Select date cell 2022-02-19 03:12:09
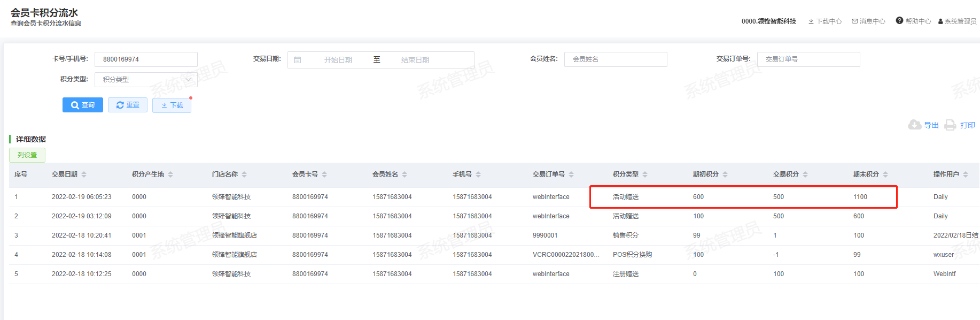 pyautogui.click(x=82, y=216)
